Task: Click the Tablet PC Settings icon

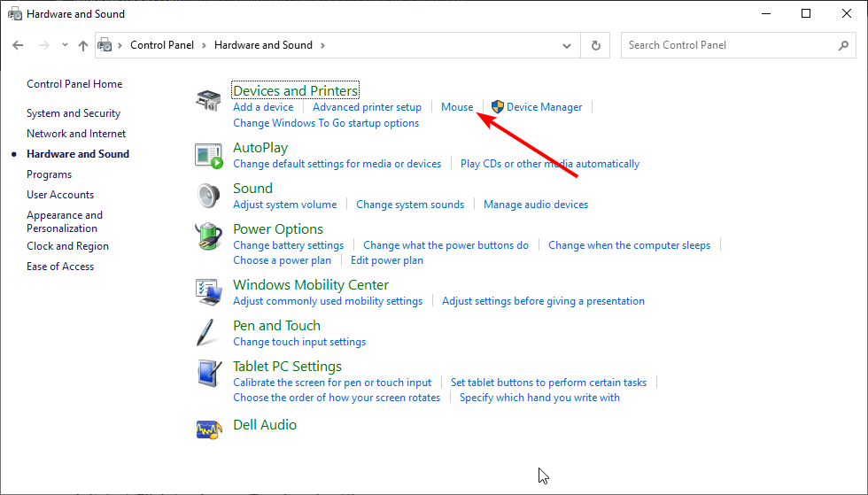Action: 209,373
